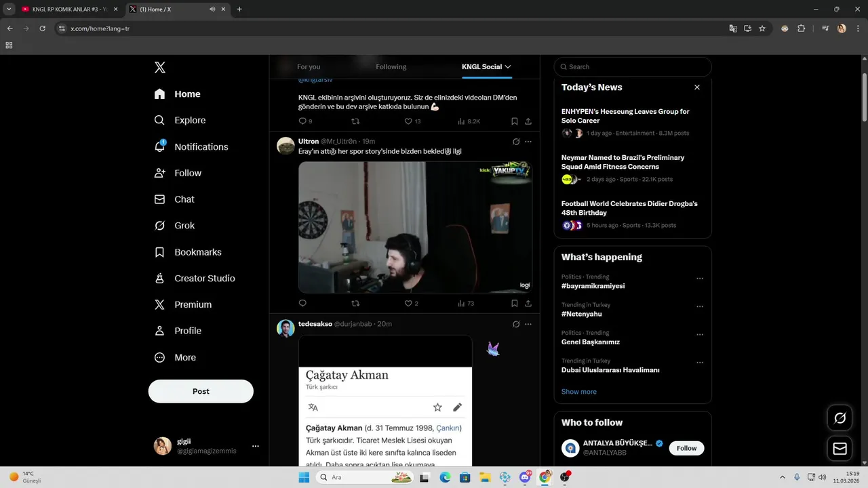Click the X logo in sidebar
The width and height of the screenshot is (868, 488).
point(160,67)
